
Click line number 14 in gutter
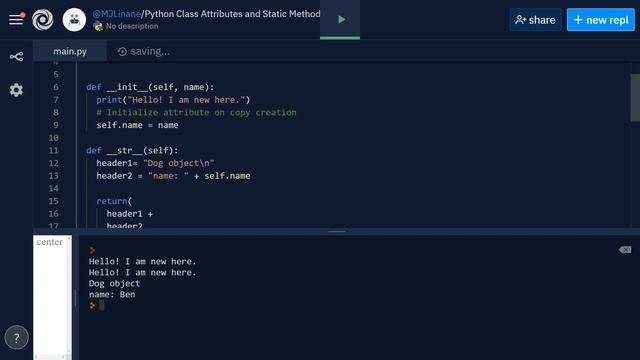pyautogui.click(x=53, y=188)
